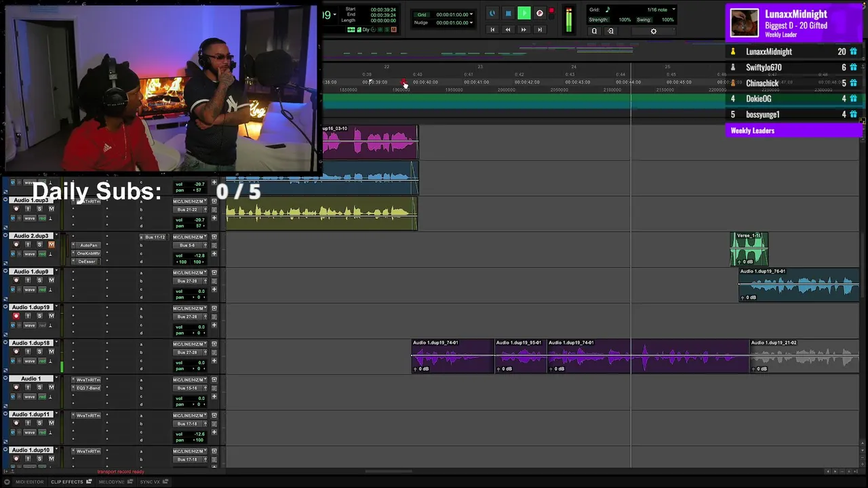Record-arm the Audio 1.dup18 track

[x=16, y=352]
